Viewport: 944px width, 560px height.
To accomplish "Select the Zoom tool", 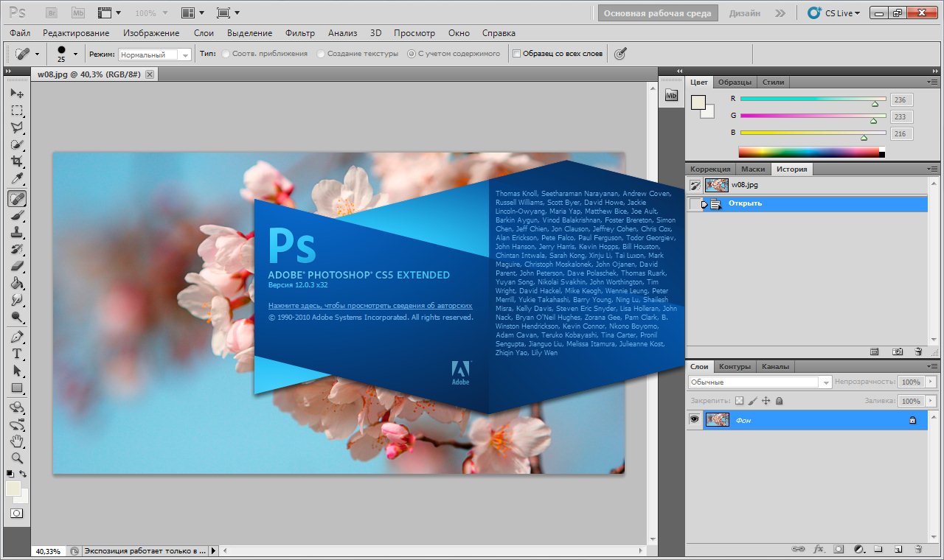I will pyautogui.click(x=17, y=458).
